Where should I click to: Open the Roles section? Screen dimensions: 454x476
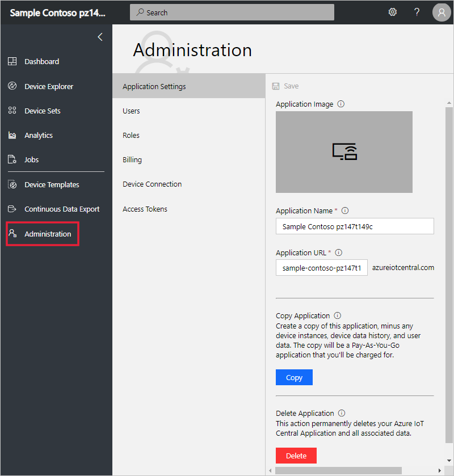tap(131, 135)
